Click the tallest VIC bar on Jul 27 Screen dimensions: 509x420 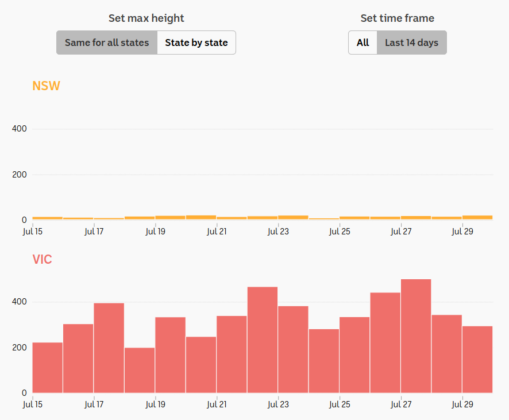tap(416, 336)
